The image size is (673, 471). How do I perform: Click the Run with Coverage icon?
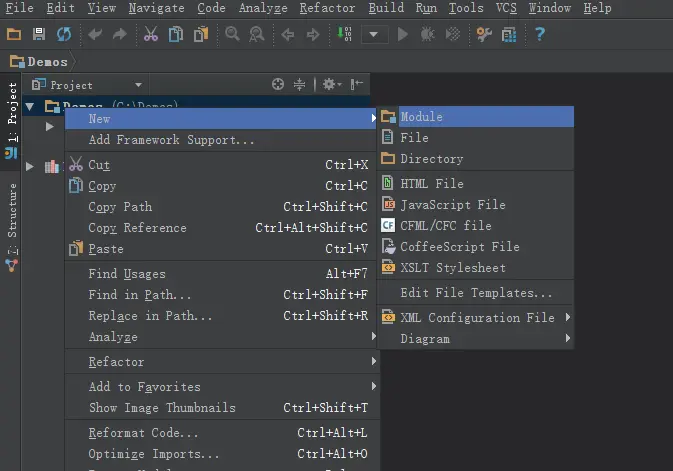(452, 34)
